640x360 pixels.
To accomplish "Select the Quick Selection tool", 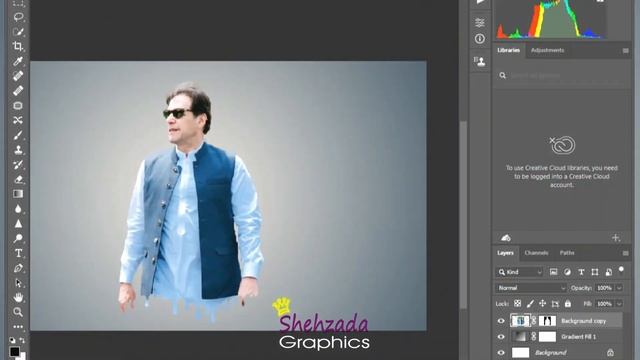I will (18, 31).
